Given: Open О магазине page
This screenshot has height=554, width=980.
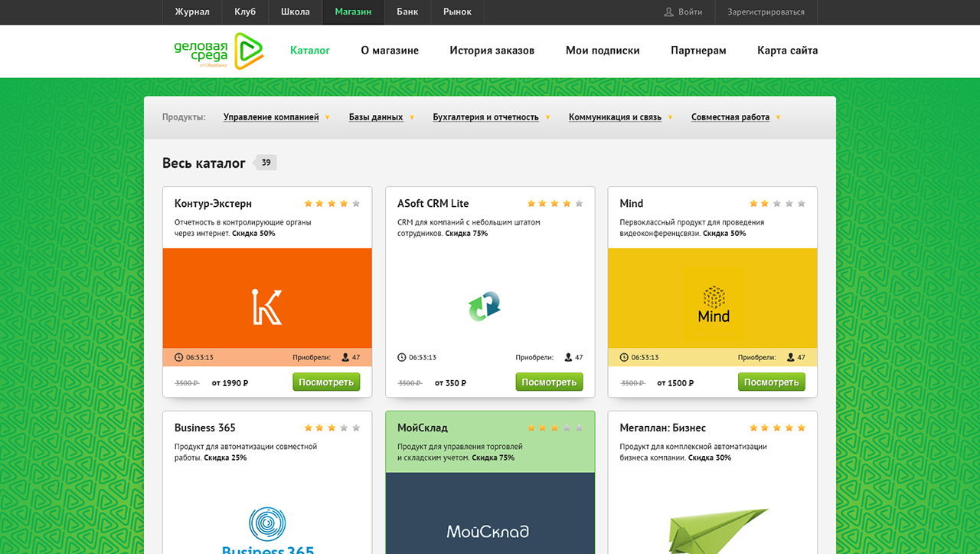Looking at the screenshot, I should pyautogui.click(x=390, y=51).
